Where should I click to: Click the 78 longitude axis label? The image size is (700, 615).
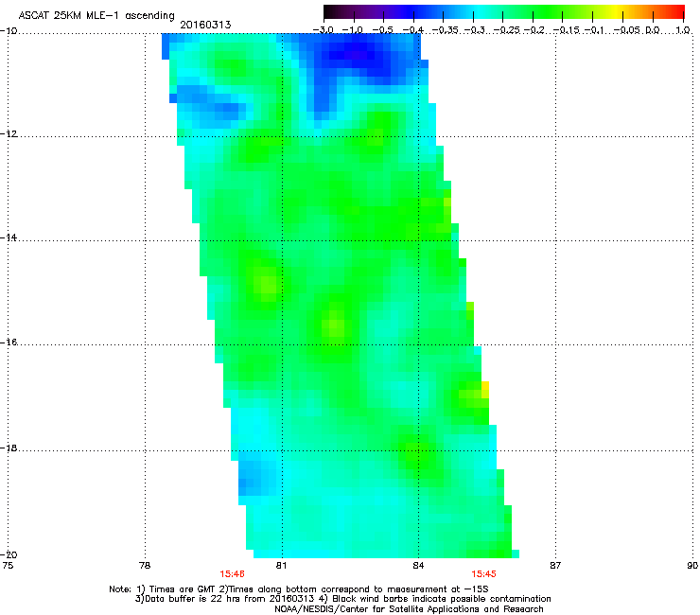(x=145, y=566)
